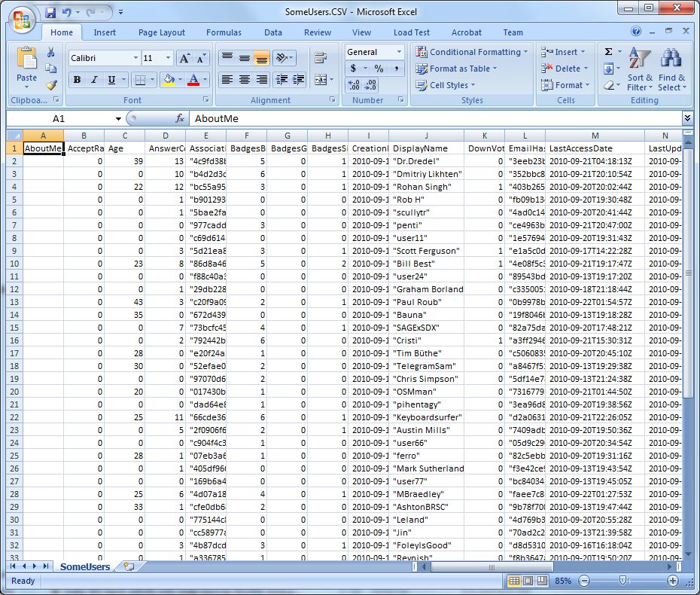This screenshot has height=595, width=700.
Task: Decrease decimal places
Action: pos(370,85)
